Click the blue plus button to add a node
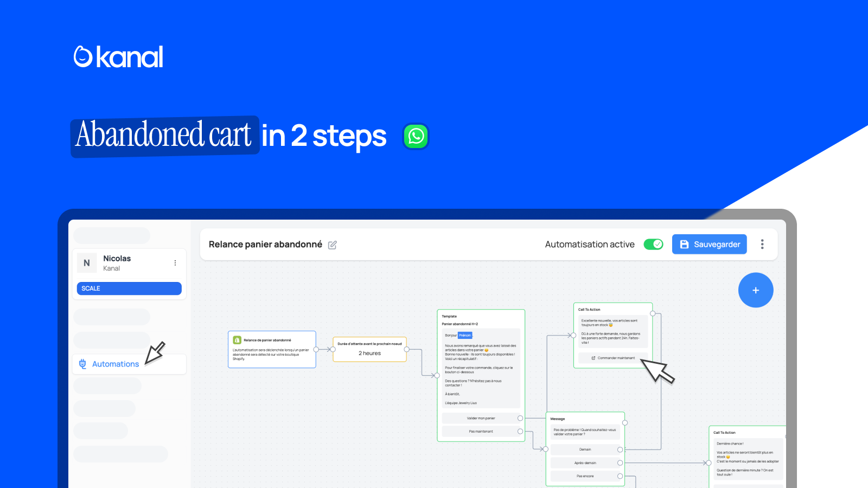 [756, 290]
